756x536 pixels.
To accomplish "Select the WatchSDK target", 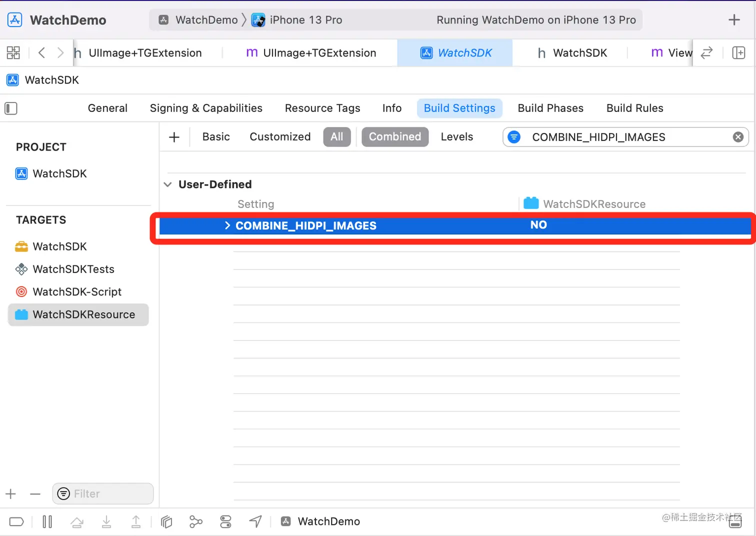I will [x=51, y=246].
